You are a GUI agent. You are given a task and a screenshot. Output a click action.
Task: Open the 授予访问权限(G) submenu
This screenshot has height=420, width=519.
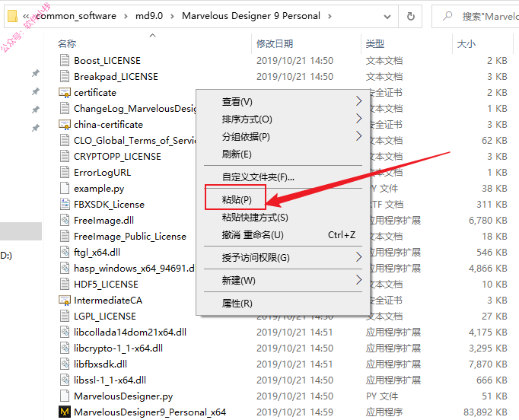point(283,257)
